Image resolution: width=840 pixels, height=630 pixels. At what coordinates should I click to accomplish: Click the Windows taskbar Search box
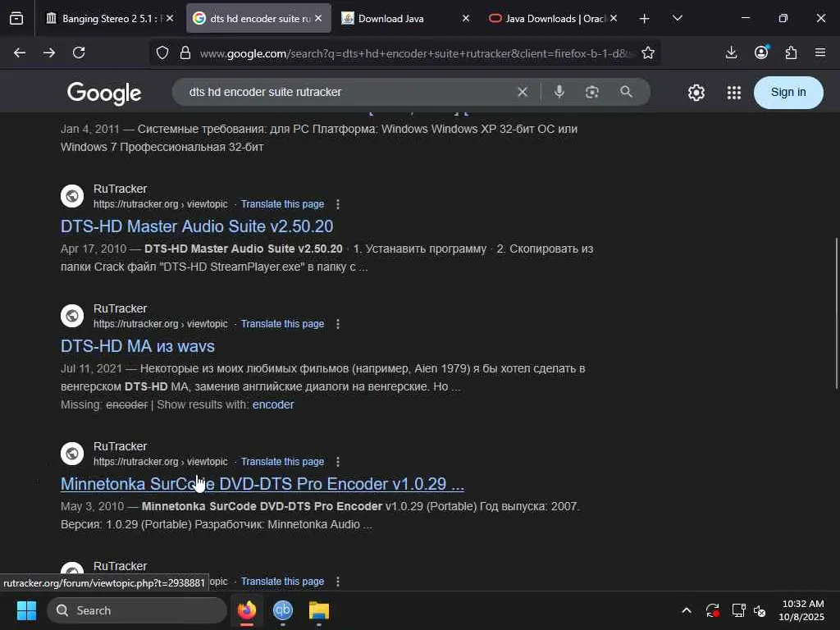point(137,610)
